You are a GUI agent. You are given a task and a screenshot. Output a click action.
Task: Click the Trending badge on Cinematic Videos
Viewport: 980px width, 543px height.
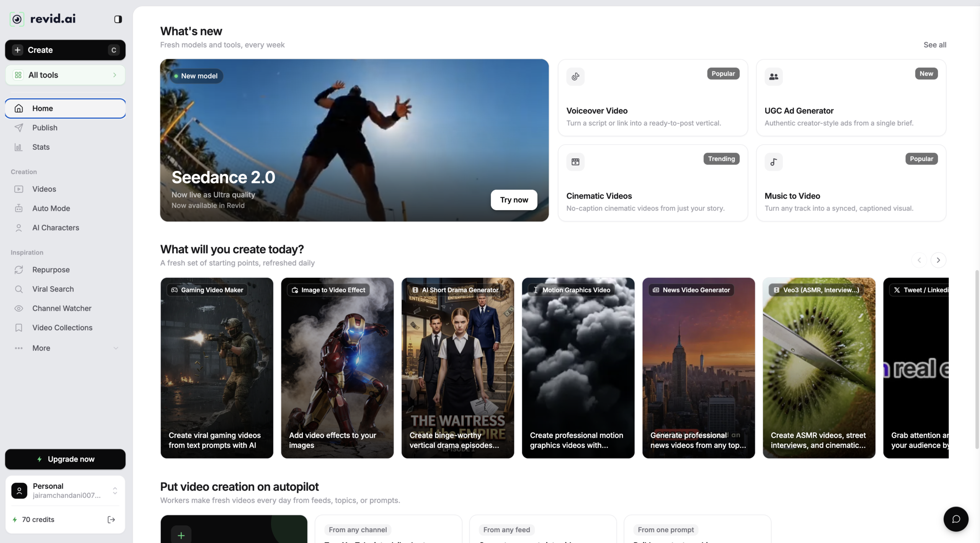click(x=721, y=159)
